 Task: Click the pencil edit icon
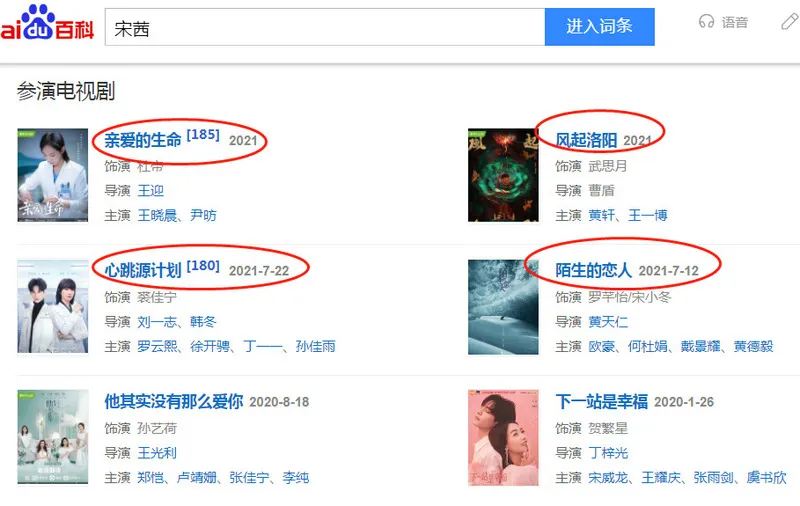click(790, 22)
